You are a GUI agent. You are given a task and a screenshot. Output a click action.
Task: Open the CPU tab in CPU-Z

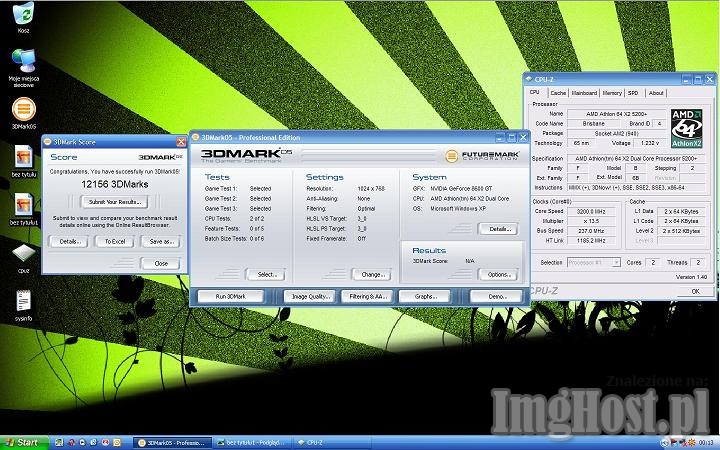pos(535,92)
